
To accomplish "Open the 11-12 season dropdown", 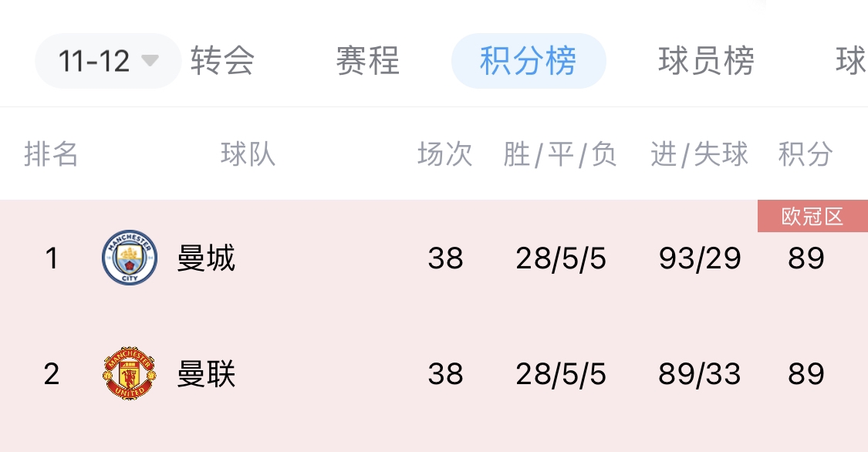I will (108, 61).
